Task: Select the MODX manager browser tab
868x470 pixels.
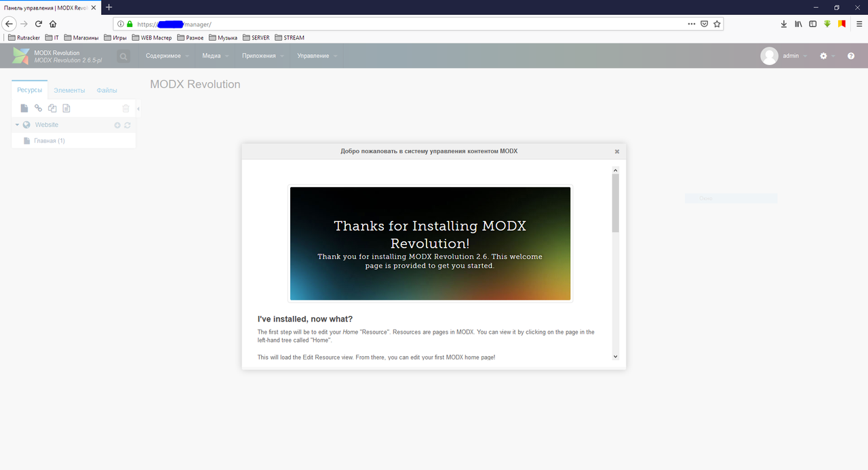Action: pyautogui.click(x=49, y=7)
